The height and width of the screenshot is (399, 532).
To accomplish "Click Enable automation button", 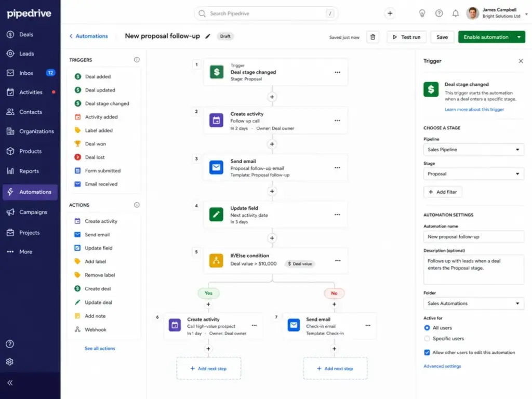I will tap(486, 37).
